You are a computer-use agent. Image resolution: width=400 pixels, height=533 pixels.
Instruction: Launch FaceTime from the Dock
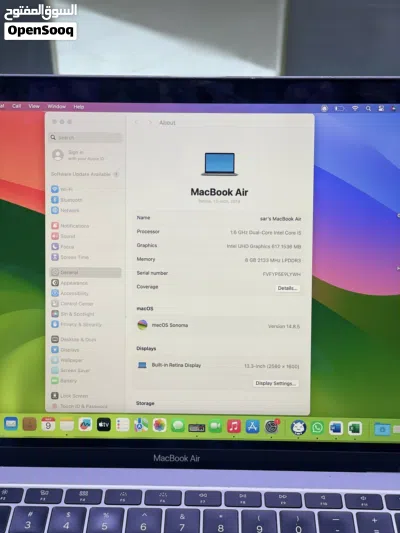[215, 426]
